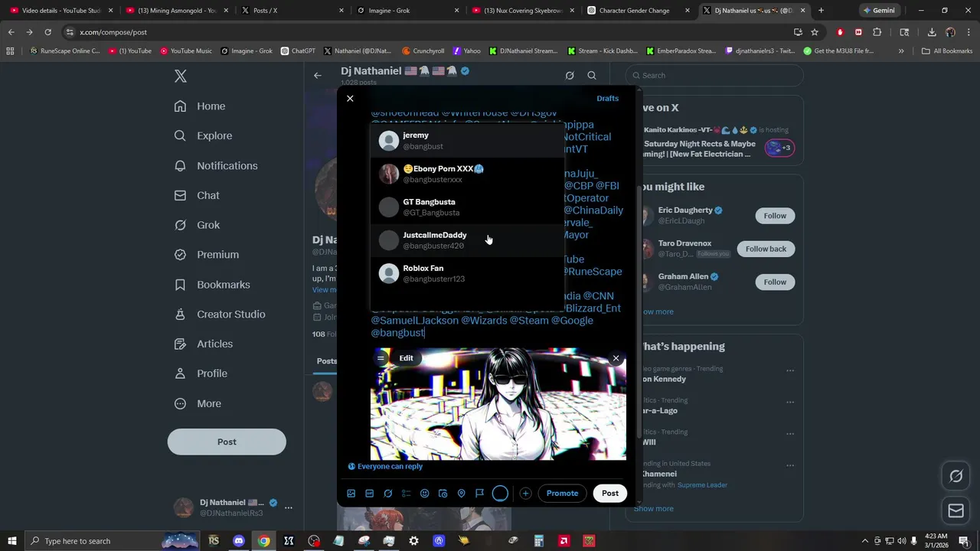Open Profile in X sidebar

tap(201, 373)
